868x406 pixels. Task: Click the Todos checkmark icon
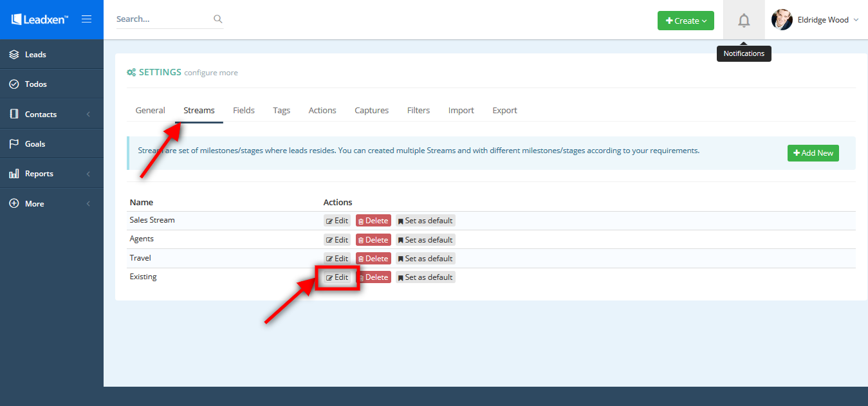14,84
